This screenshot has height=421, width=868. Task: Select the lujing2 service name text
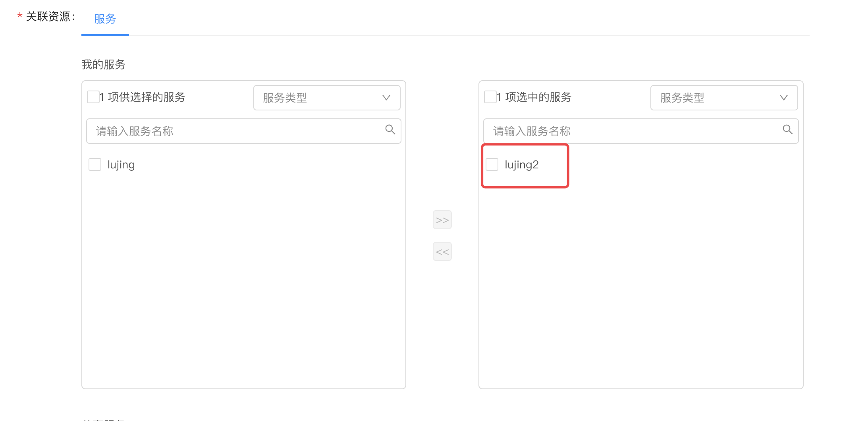[x=521, y=165]
